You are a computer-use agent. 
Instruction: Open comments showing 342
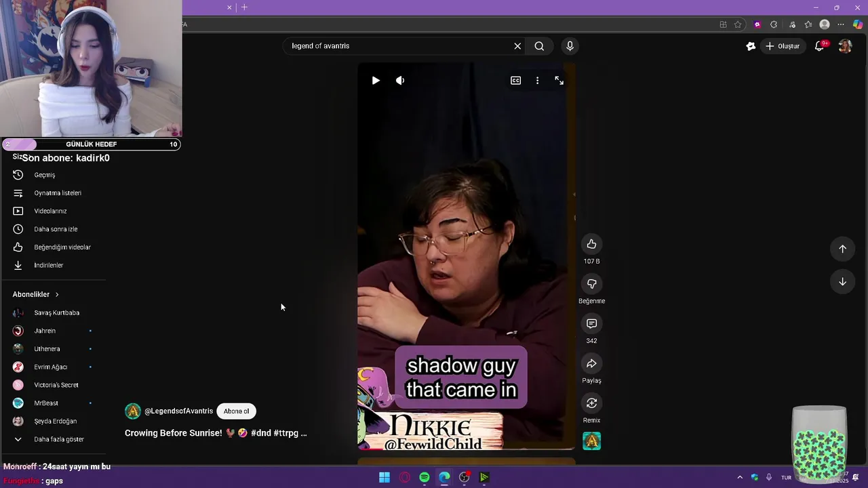pos(591,323)
